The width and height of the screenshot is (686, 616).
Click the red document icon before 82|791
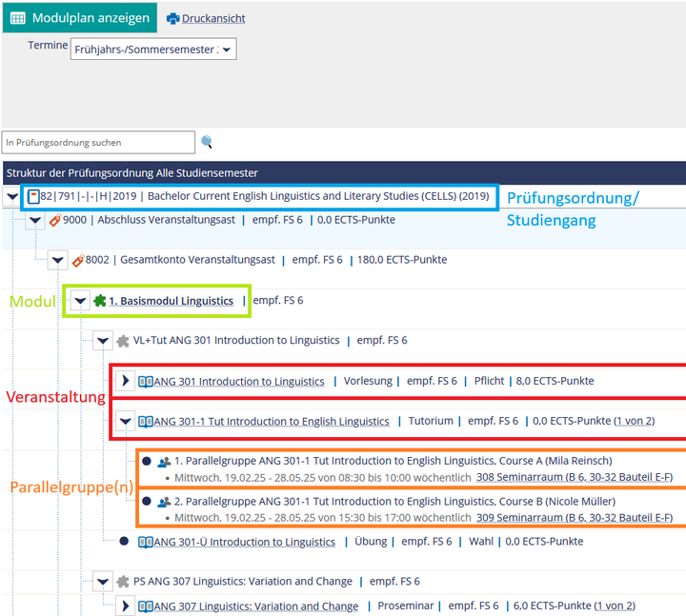(33, 196)
